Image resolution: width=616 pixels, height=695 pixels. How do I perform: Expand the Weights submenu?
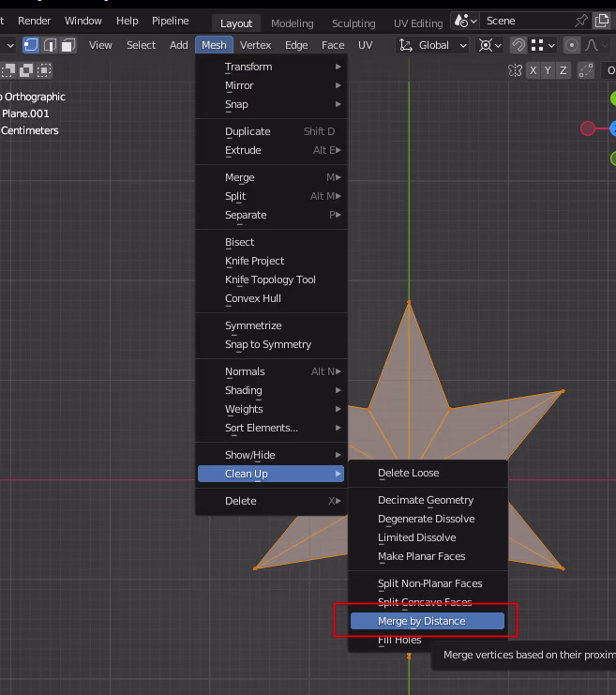click(x=271, y=409)
